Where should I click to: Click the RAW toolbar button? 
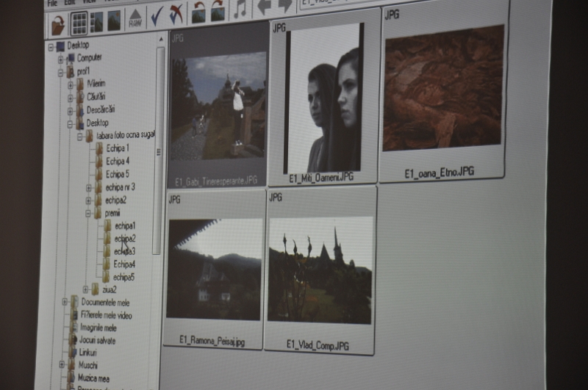[x=135, y=19]
